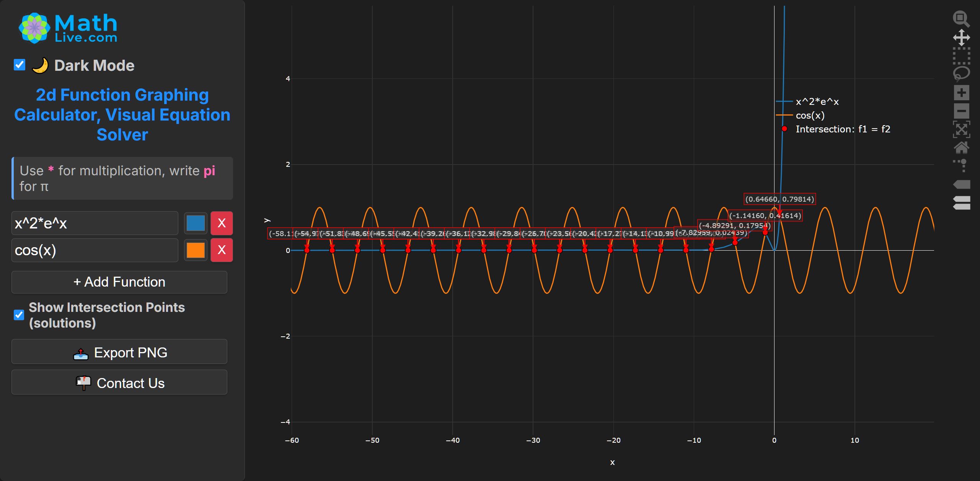This screenshot has width=980, height=481.
Task: Open the Contact Us button
Action: 119,383
